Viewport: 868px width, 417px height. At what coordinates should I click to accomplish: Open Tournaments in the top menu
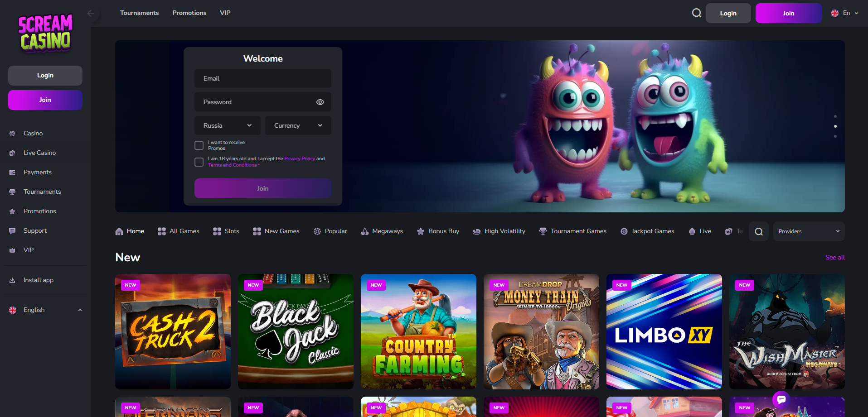point(139,13)
